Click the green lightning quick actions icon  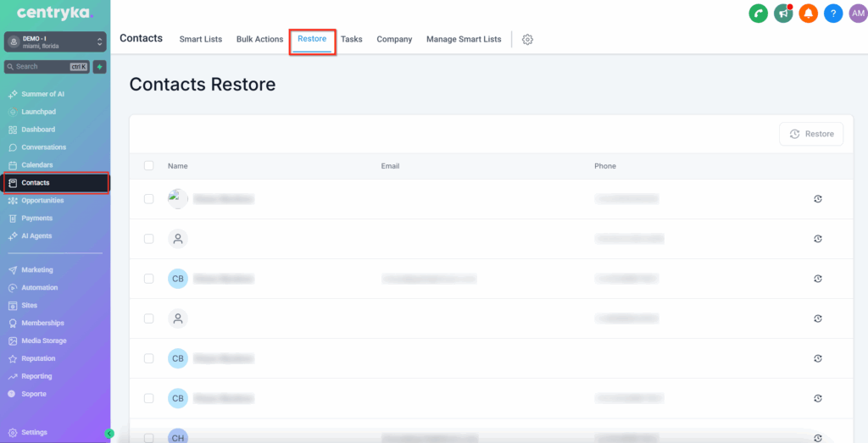[99, 66]
